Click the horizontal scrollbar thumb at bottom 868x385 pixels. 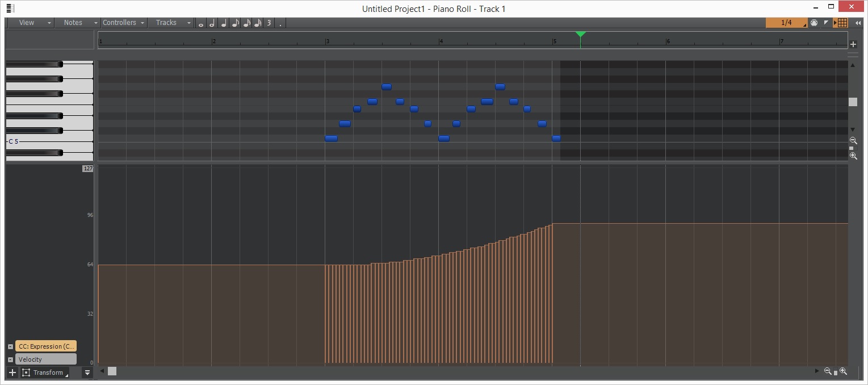(112, 371)
